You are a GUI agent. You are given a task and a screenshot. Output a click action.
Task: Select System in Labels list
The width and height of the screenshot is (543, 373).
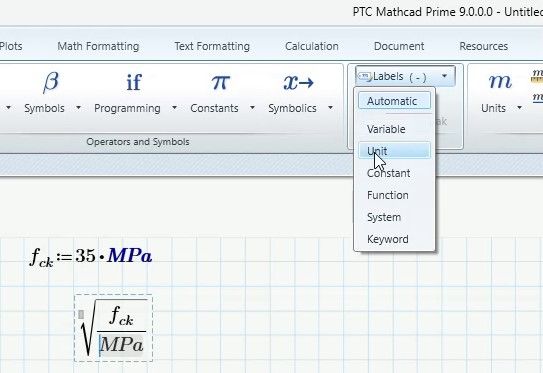coord(394,217)
